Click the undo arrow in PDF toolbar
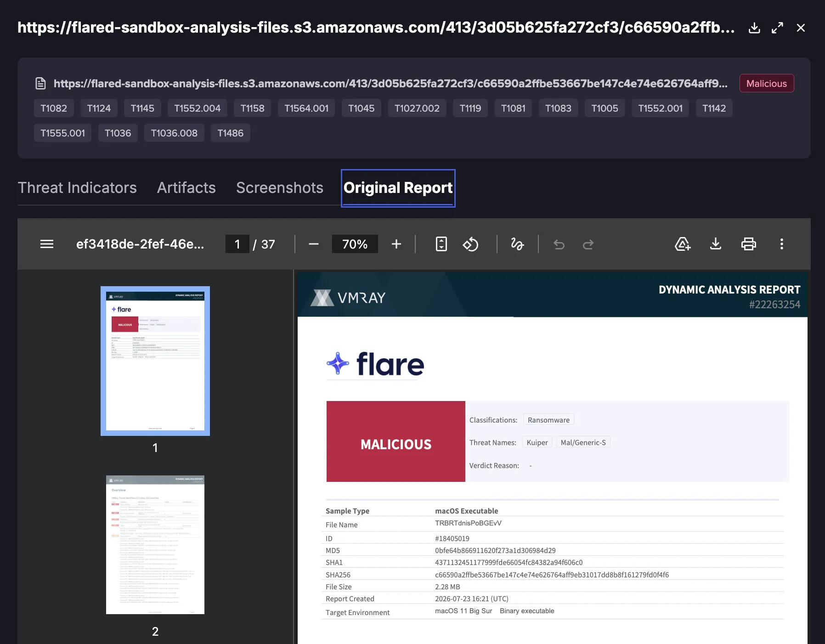The width and height of the screenshot is (825, 644). pos(559,244)
